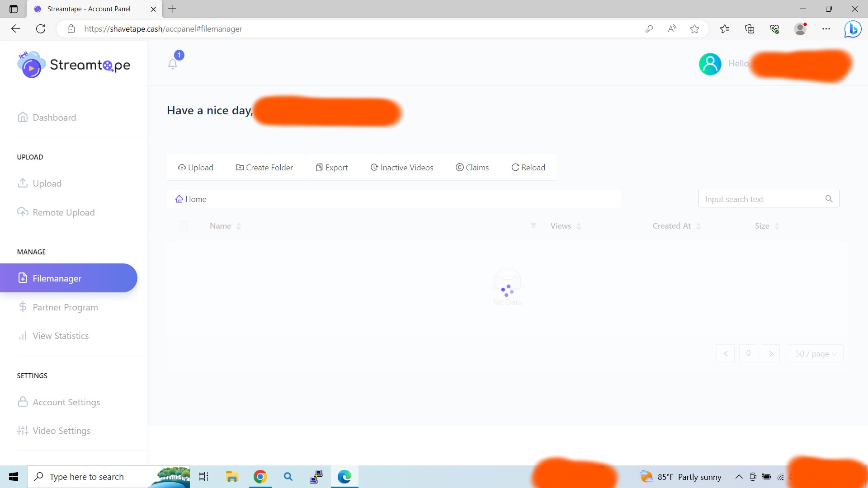Expand the 50 / page dropdown
This screenshot has height=488, width=868.
(816, 353)
